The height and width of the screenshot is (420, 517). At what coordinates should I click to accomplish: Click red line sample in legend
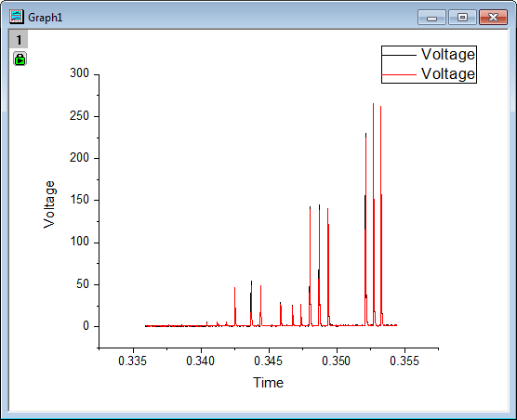399,74
